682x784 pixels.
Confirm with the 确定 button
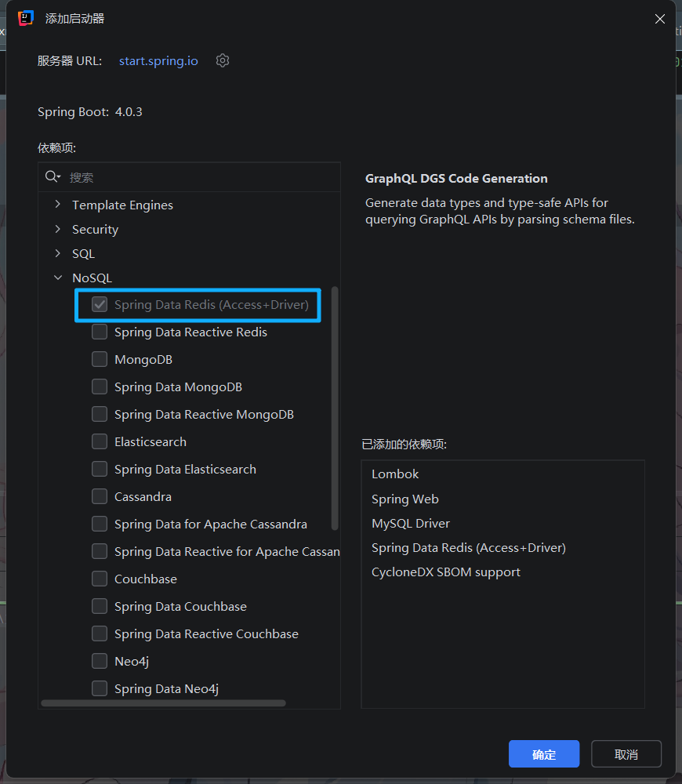(544, 754)
